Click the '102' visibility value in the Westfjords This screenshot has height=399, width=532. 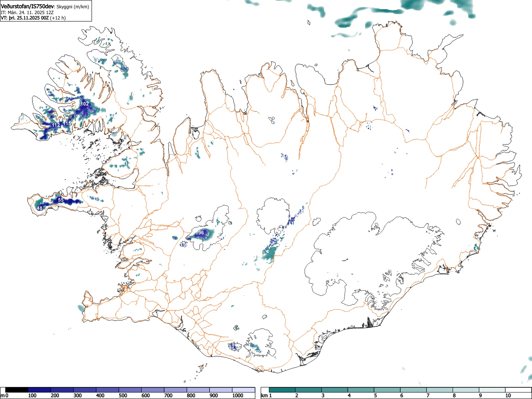pos(85,104)
